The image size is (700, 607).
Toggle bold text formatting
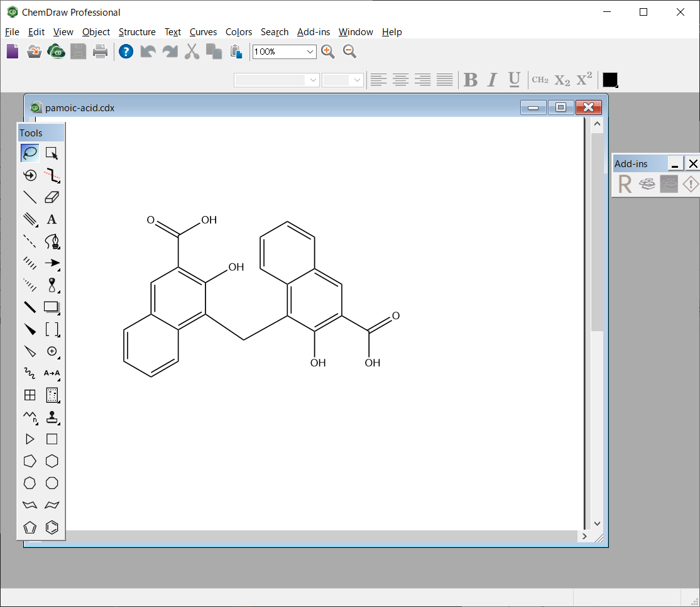coord(470,79)
